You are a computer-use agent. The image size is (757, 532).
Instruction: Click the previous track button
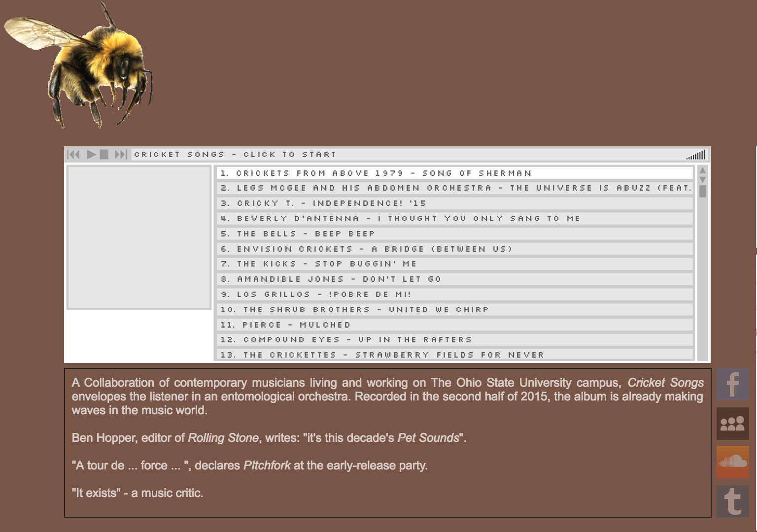pyautogui.click(x=73, y=155)
